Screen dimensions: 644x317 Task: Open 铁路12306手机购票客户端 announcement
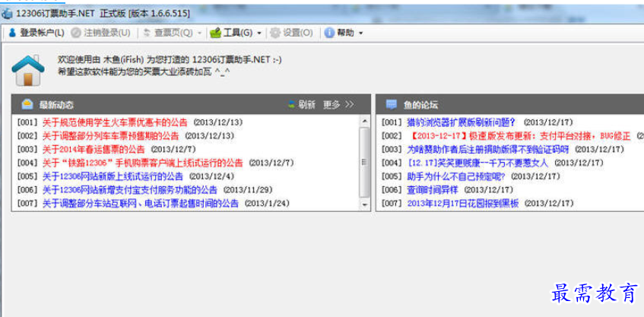[x=143, y=163]
